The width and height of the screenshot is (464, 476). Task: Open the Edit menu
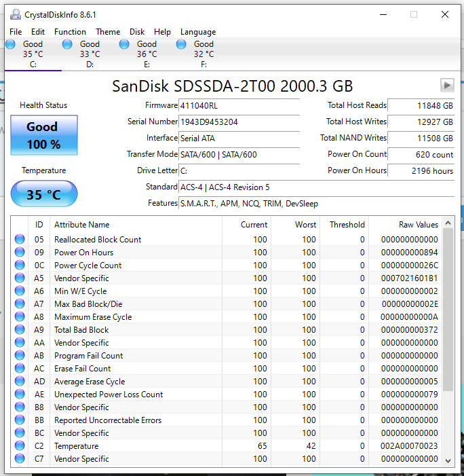coord(37,32)
